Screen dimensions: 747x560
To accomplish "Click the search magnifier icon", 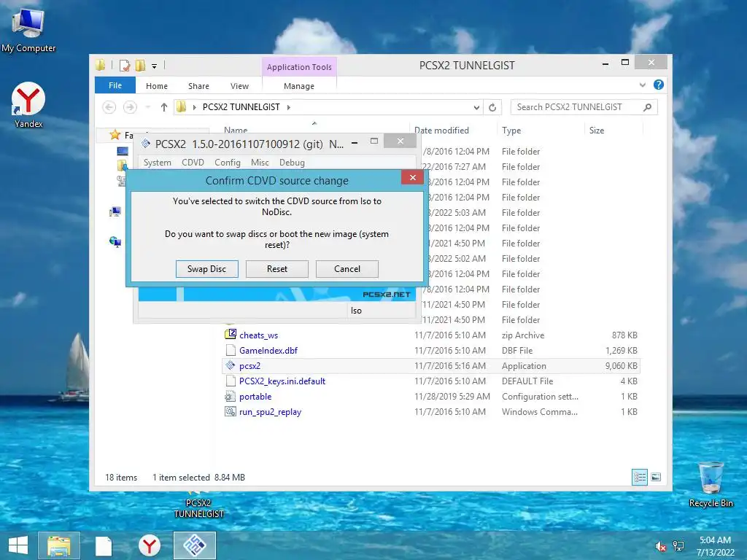I will pos(648,107).
